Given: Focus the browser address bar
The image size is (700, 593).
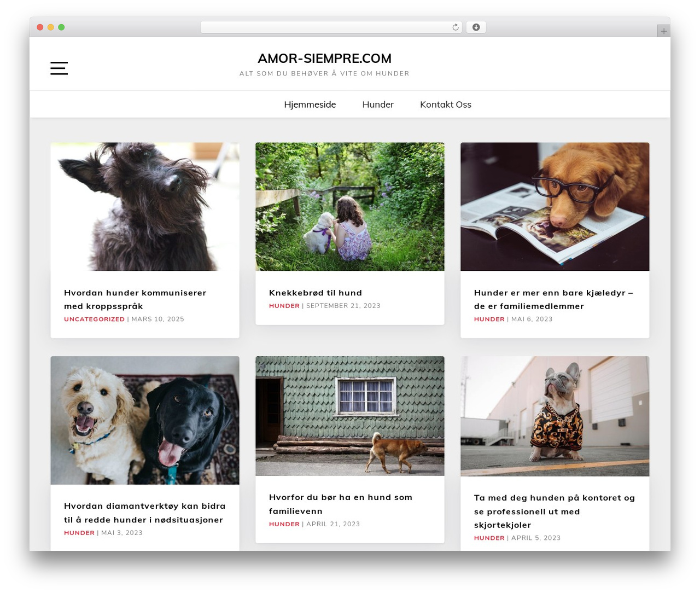Looking at the screenshot, I should point(331,27).
